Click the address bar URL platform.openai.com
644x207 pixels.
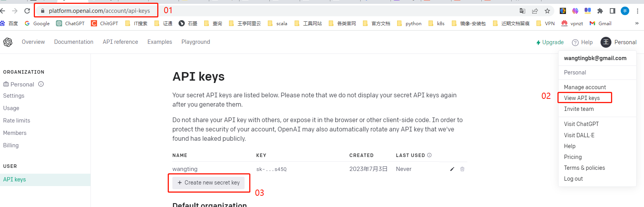click(99, 11)
